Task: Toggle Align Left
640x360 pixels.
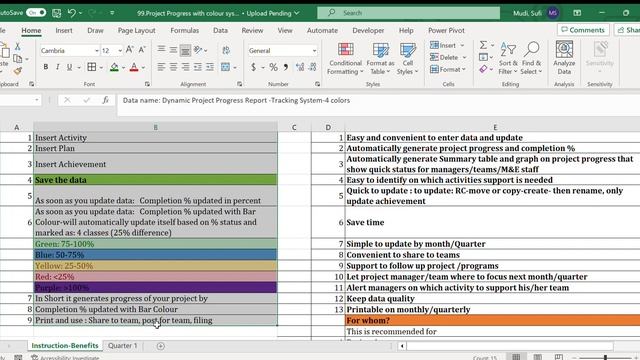Action: (162, 67)
